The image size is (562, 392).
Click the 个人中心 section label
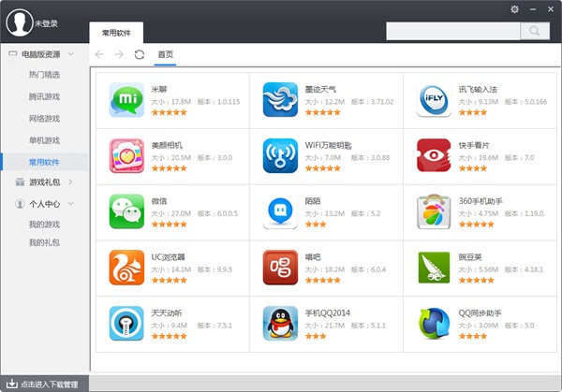45,204
